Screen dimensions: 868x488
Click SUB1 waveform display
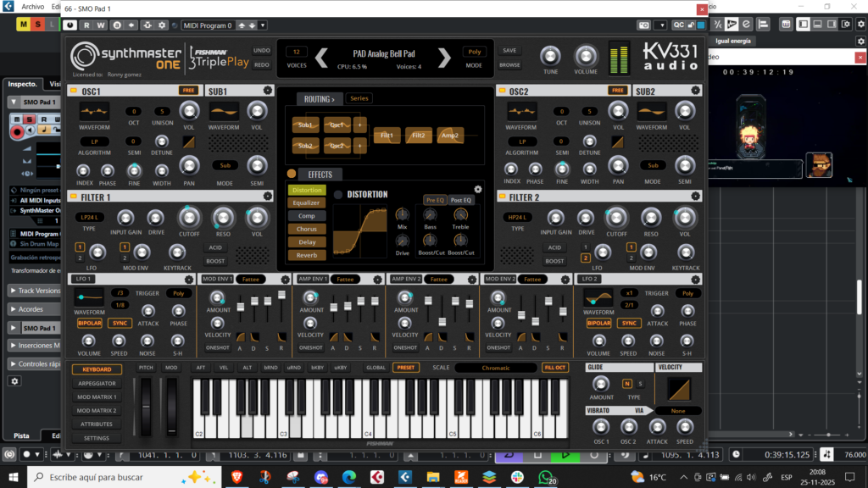click(x=224, y=112)
